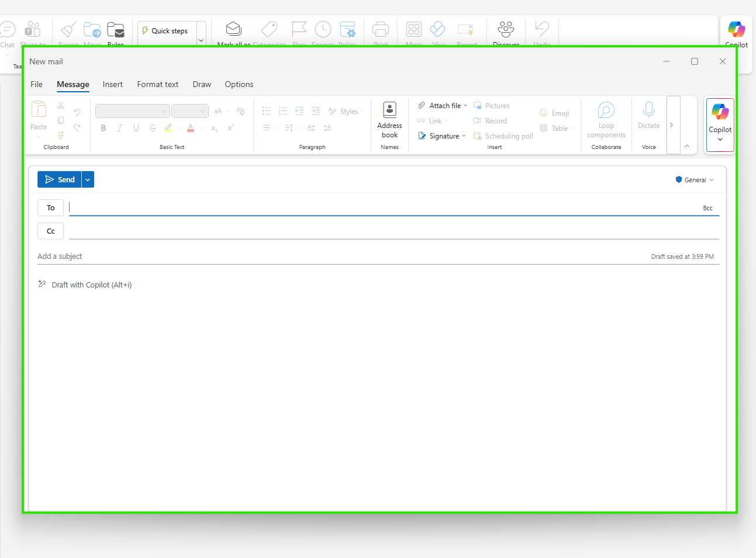Click in the Cc address field
The image size is (756, 558).
tap(394, 231)
